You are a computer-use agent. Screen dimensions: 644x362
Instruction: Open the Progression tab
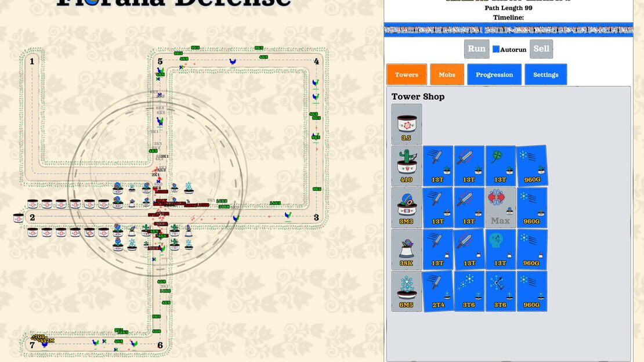tap(494, 74)
